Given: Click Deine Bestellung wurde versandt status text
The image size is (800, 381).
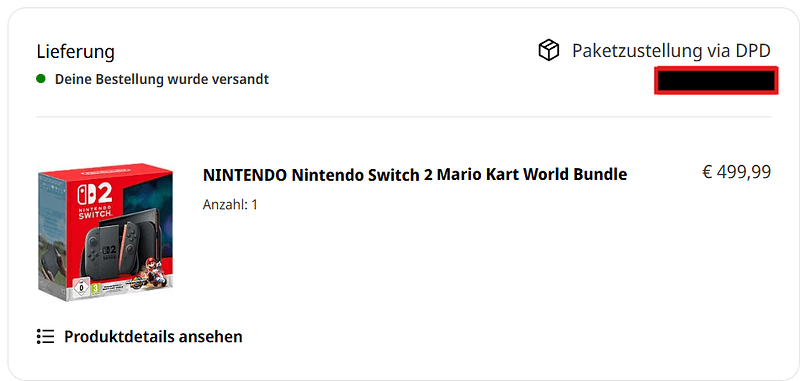Looking at the screenshot, I should (162, 80).
